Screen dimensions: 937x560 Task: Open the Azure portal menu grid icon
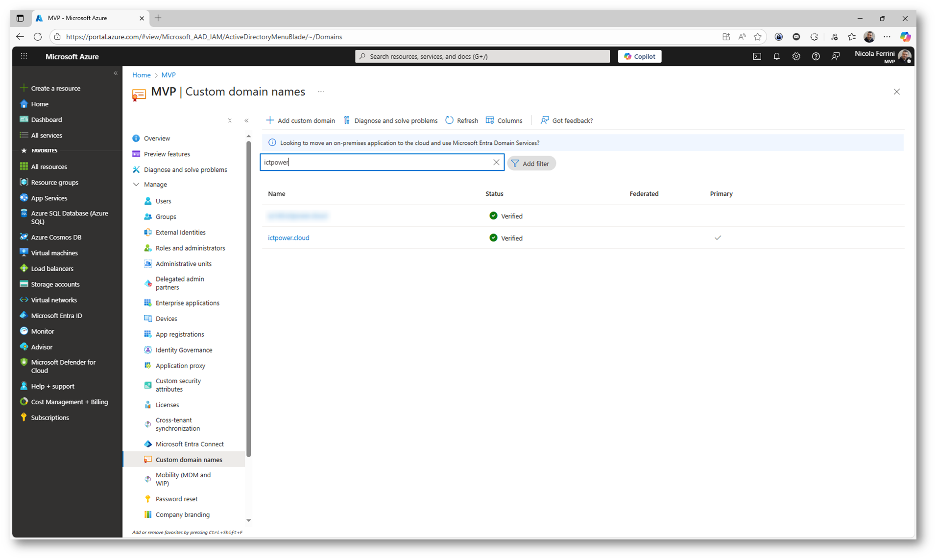coord(23,56)
